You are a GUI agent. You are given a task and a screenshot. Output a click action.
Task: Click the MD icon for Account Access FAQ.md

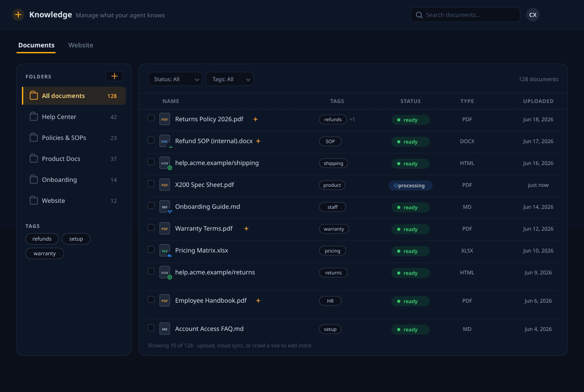click(165, 329)
